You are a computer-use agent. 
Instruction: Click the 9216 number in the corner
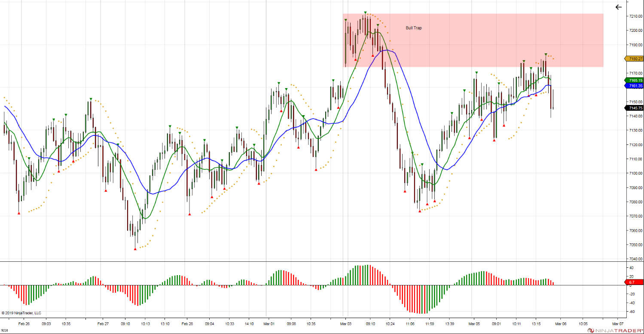click(4, 331)
